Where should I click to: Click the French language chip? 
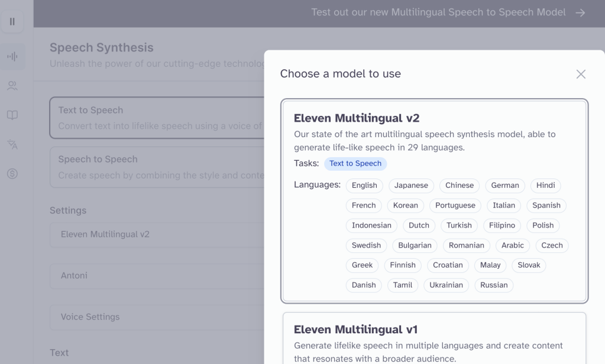[x=364, y=206]
